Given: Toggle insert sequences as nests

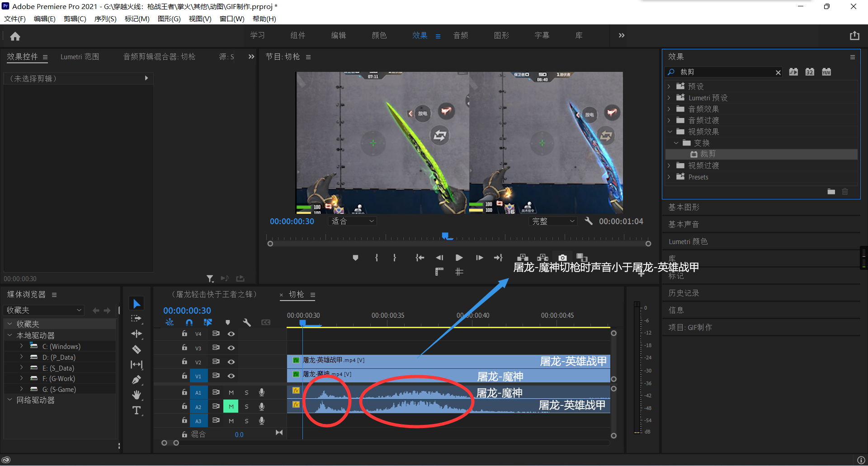Looking at the screenshot, I should [x=170, y=322].
